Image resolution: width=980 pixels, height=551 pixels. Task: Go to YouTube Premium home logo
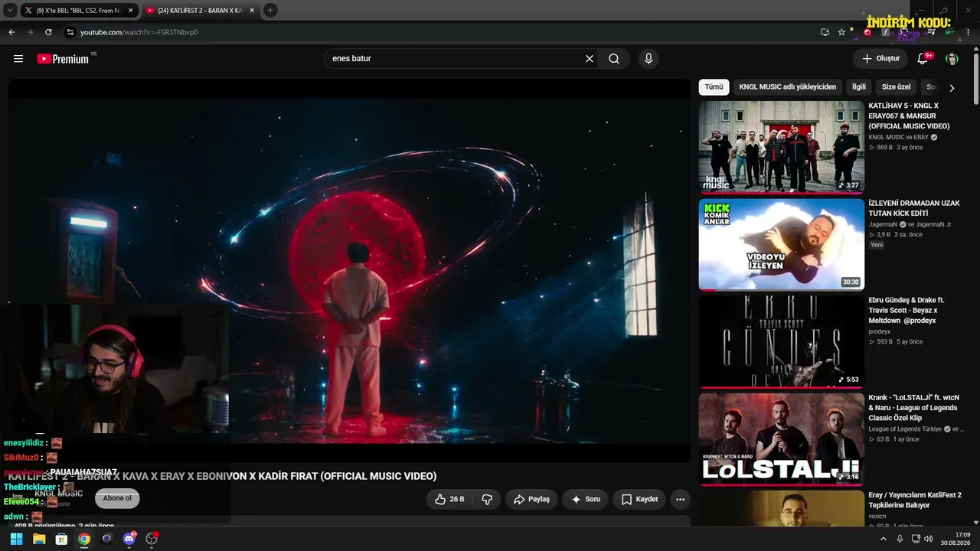[x=63, y=59]
